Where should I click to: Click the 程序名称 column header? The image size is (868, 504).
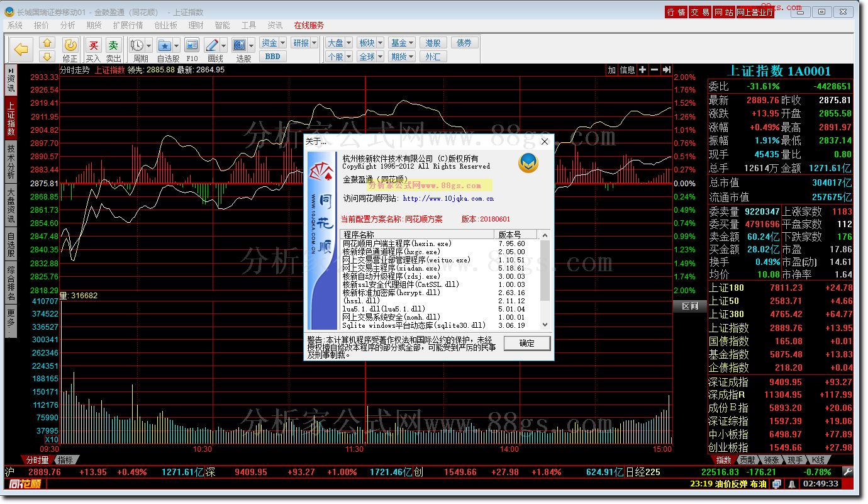pyautogui.click(x=418, y=234)
